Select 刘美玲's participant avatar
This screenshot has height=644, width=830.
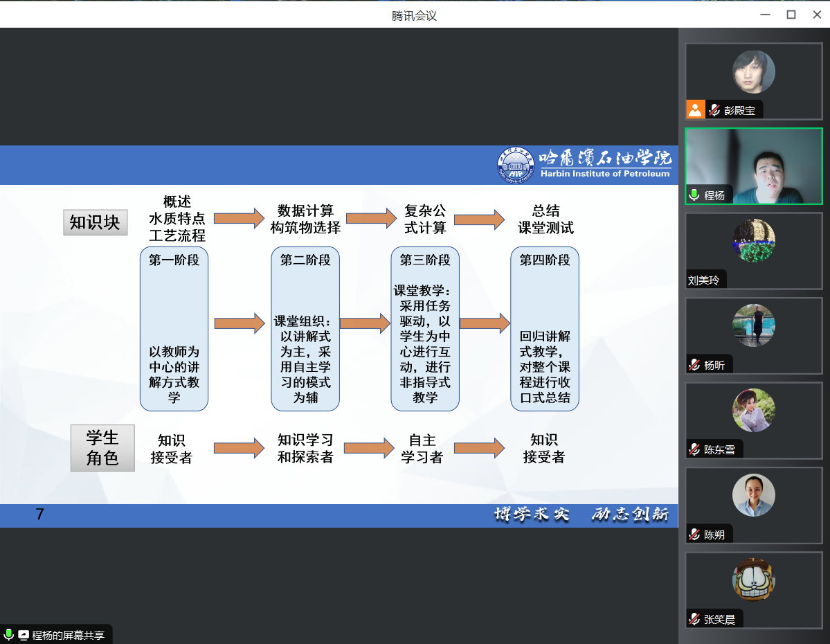pos(753,240)
